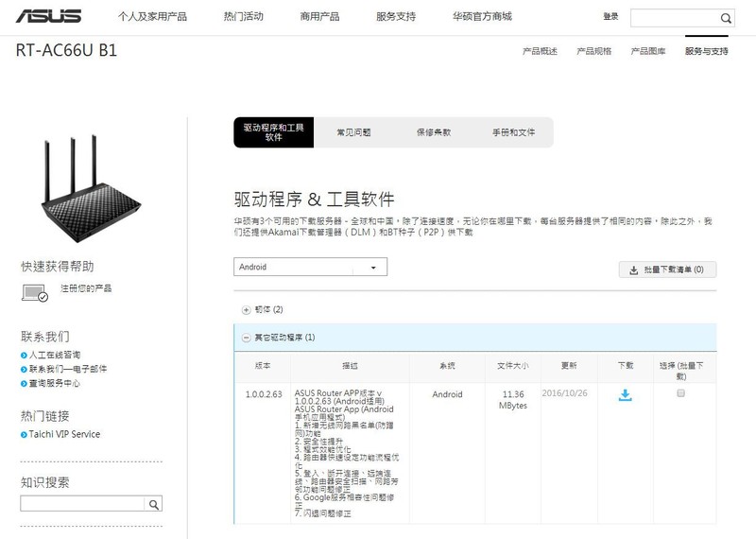
Task: Click the top site search input field
Action: [x=675, y=18]
